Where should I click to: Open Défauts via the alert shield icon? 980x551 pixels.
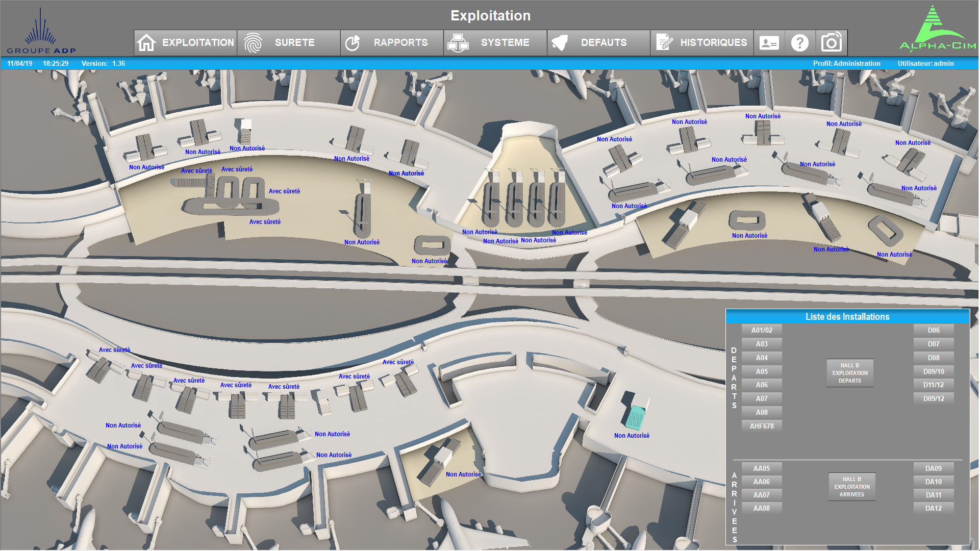[x=561, y=42]
